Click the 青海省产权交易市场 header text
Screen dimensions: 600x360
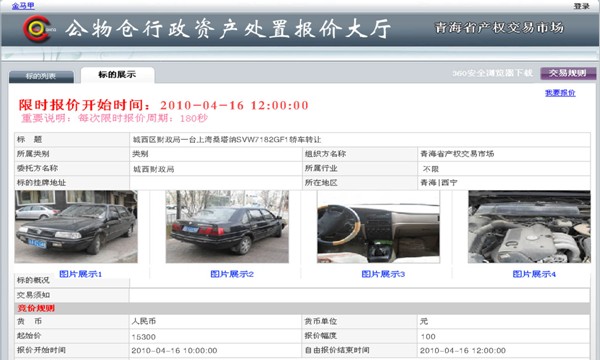[x=499, y=28]
